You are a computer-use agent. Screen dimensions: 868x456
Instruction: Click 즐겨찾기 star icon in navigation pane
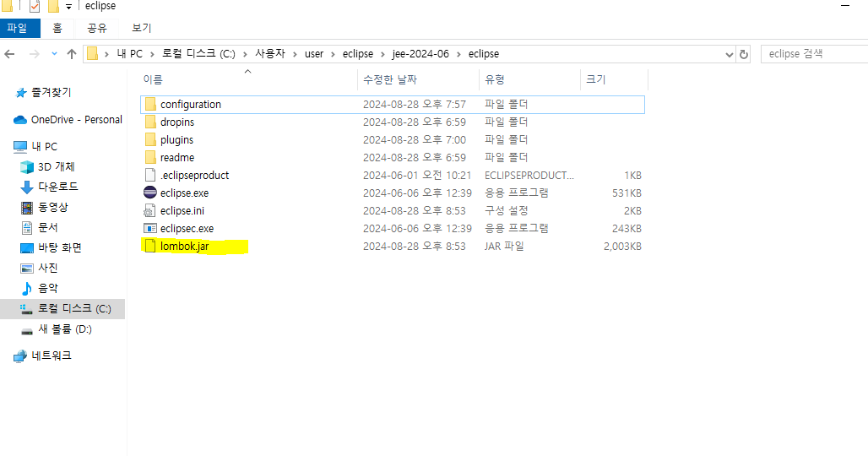21,93
